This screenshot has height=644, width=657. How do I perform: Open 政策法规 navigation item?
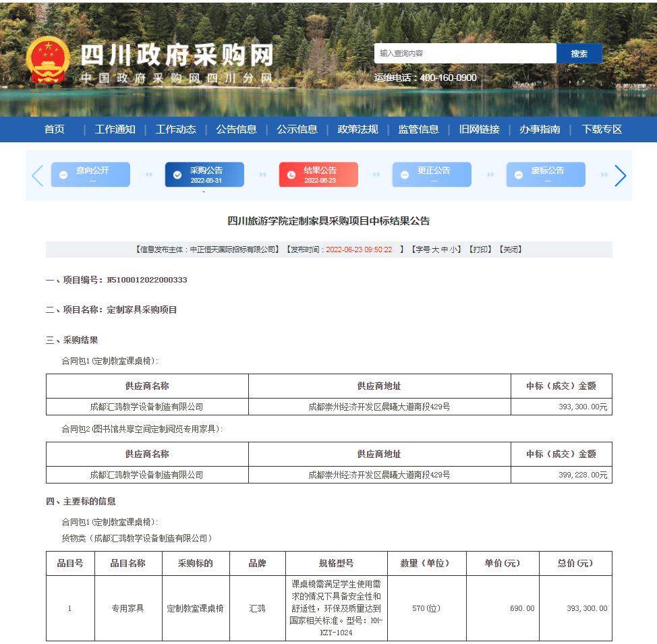(358, 129)
